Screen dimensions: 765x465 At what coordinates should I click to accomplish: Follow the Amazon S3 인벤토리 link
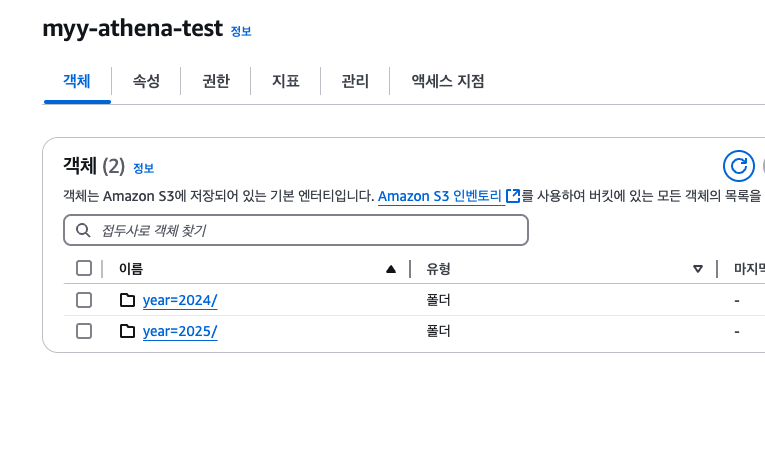click(x=440, y=196)
